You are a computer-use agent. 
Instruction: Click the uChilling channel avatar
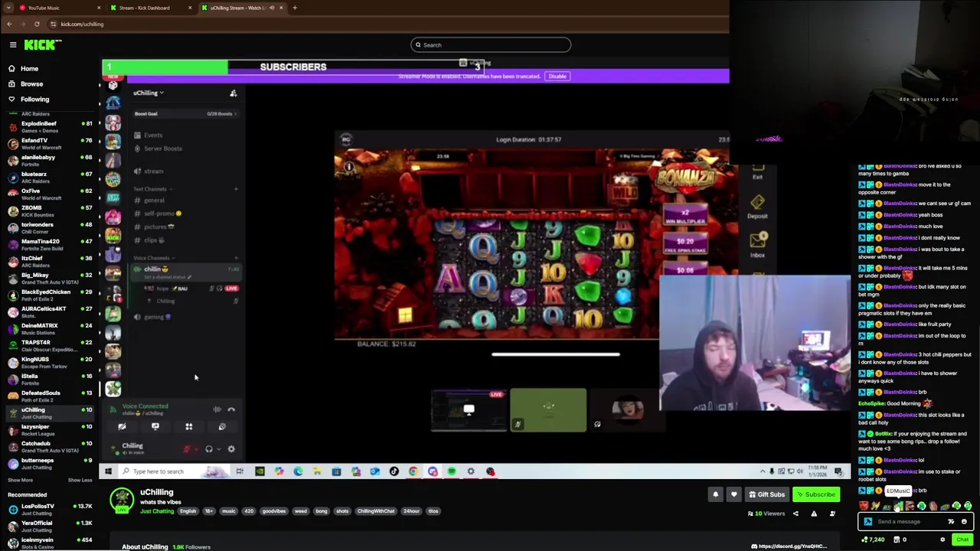[x=122, y=500]
